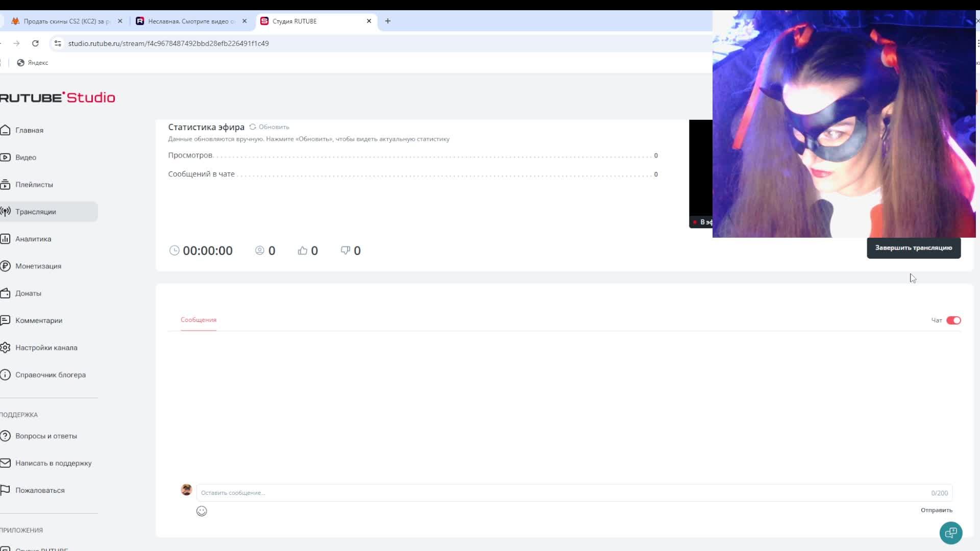Click the thumbs up likes counter icon
The height and width of the screenshot is (551, 980).
pos(303,251)
